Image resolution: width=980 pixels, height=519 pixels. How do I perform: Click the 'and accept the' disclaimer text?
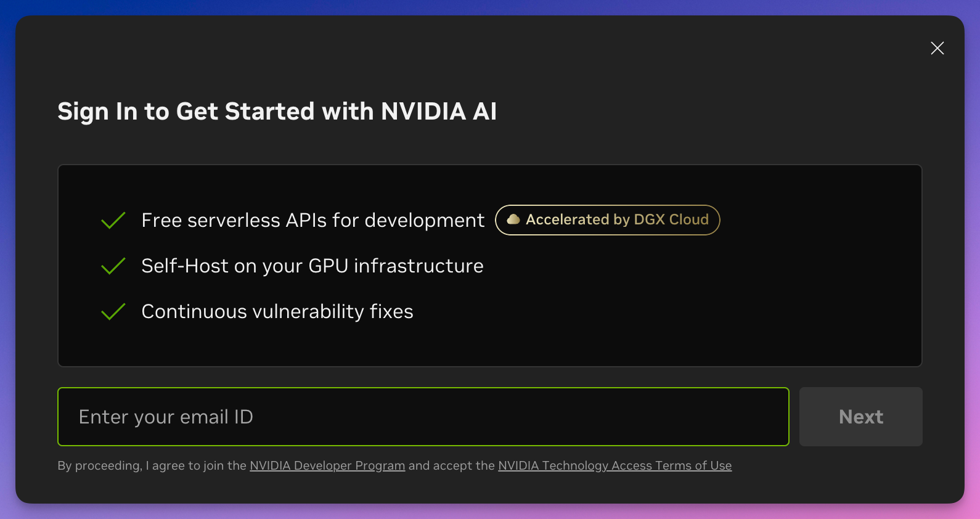451,465
